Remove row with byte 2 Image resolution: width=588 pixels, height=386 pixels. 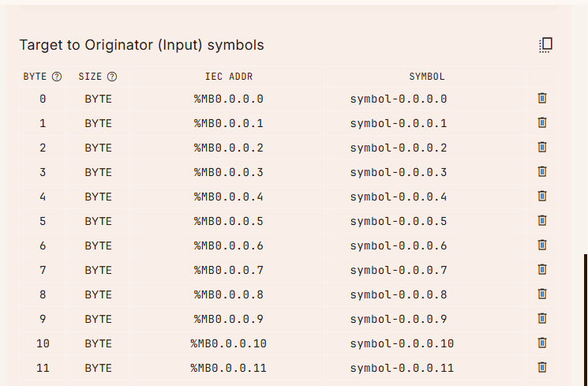coord(542,148)
